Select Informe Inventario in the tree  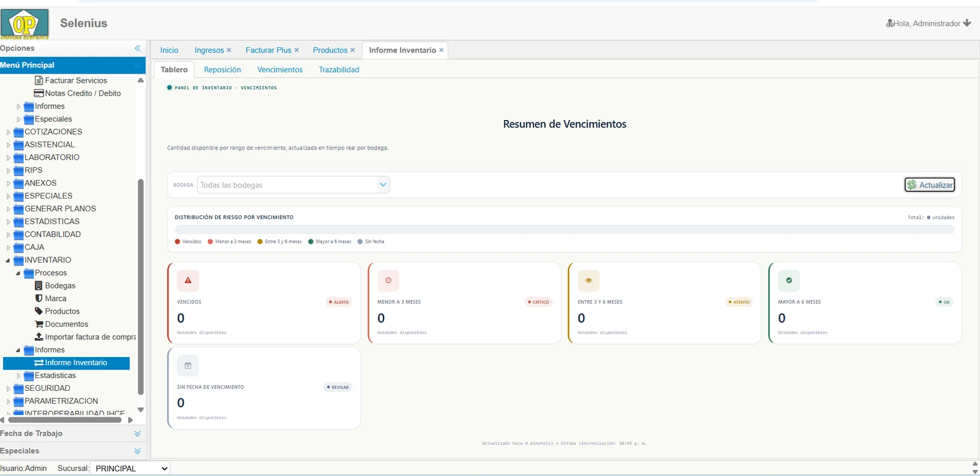click(66, 363)
